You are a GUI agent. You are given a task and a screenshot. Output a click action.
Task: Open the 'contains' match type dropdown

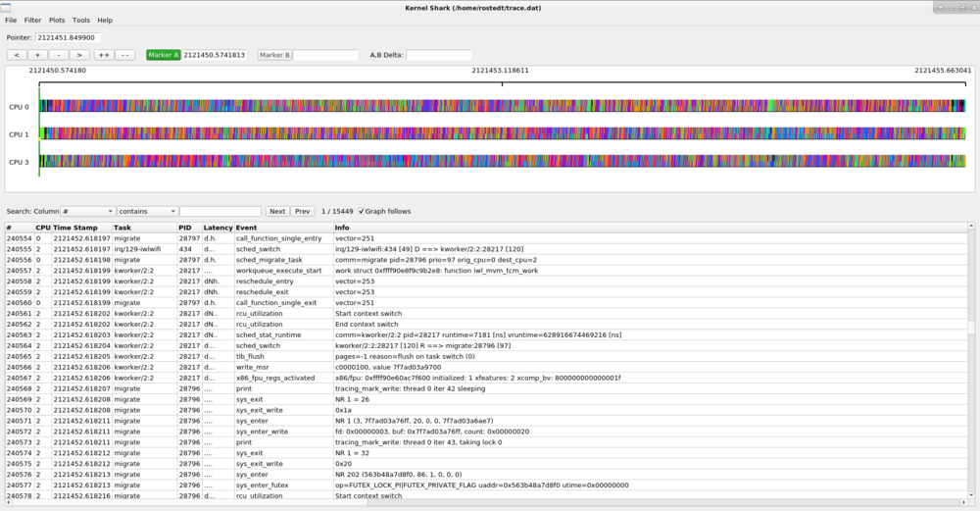(x=147, y=212)
